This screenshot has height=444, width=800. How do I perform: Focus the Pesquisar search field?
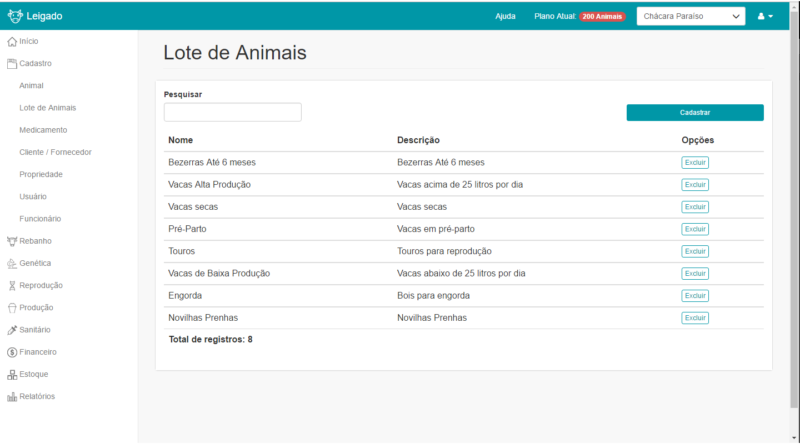pyautogui.click(x=233, y=112)
